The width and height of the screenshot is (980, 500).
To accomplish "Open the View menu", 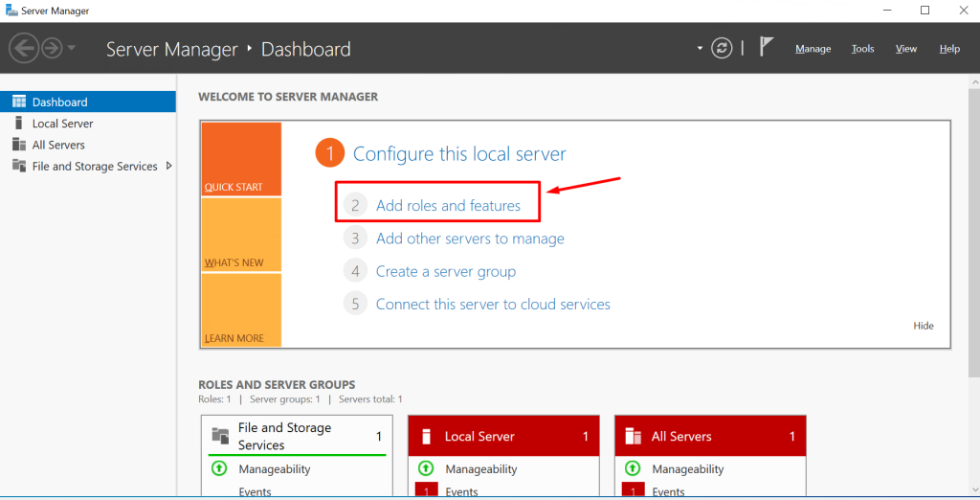I will point(905,49).
